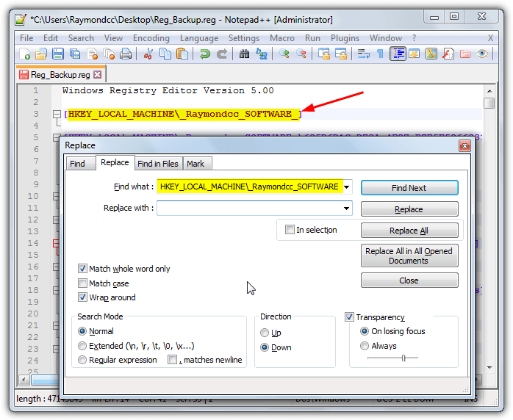This screenshot has width=513, height=420.
Task: Check the In selection checkbox
Action: click(290, 229)
